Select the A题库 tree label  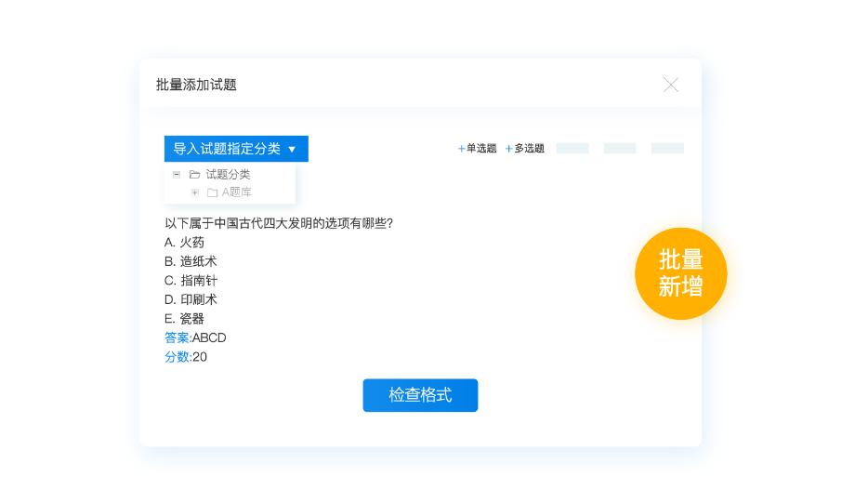pyautogui.click(x=237, y=192)
